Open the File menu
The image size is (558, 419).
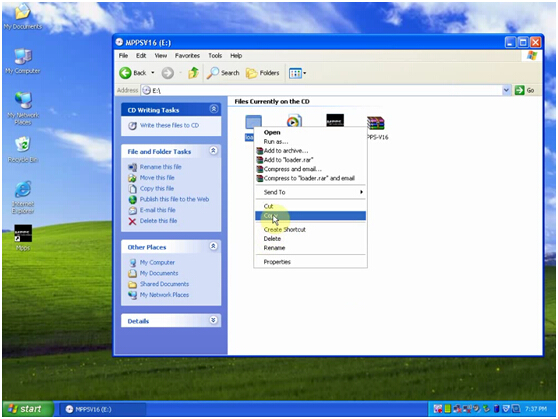123,56
